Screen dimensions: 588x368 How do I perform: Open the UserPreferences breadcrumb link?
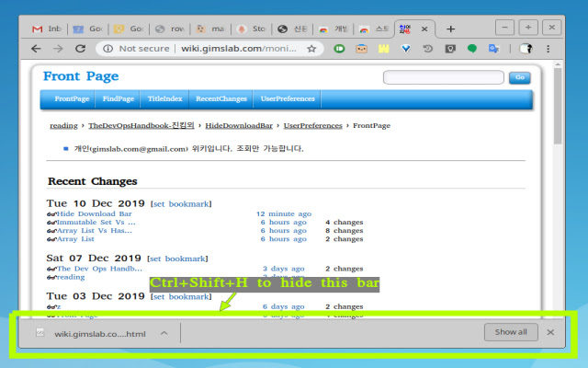point(312,125)
